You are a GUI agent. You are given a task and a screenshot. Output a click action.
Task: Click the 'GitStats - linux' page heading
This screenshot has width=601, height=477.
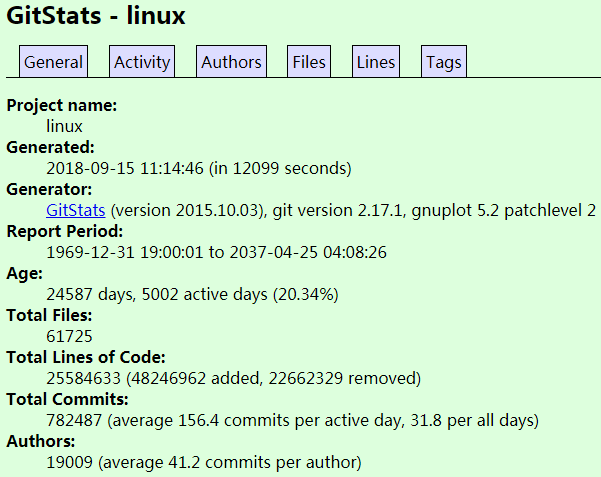click(x=96, y=15)
